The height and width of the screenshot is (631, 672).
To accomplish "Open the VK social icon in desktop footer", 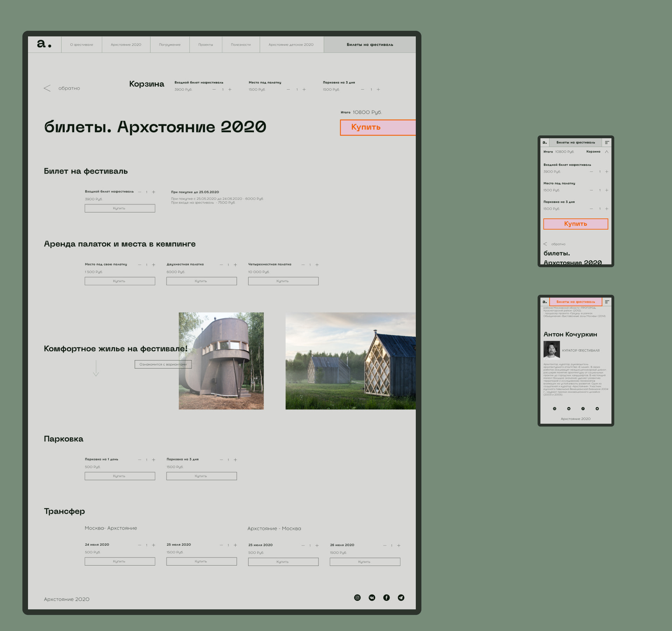I will coord(372,597).
